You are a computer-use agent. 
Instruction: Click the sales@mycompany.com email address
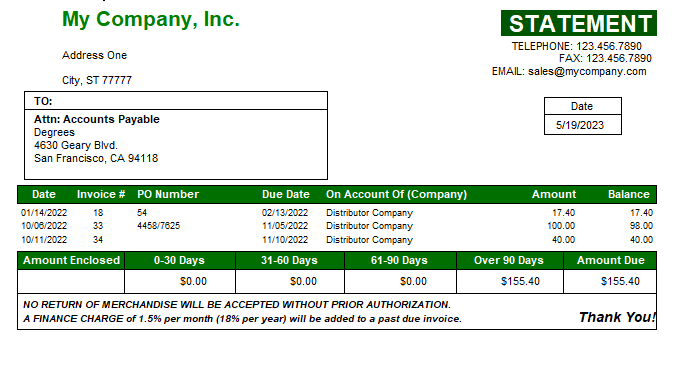coord(587,72)
